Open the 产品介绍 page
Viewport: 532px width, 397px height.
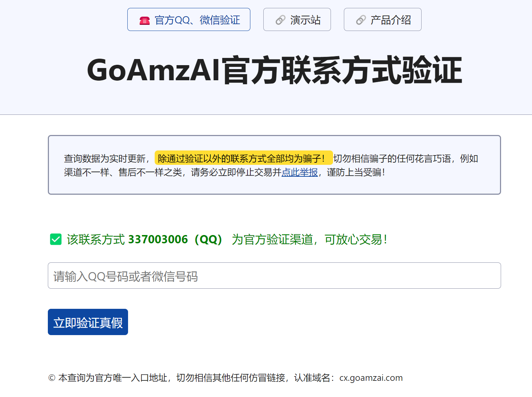[383, 19]
